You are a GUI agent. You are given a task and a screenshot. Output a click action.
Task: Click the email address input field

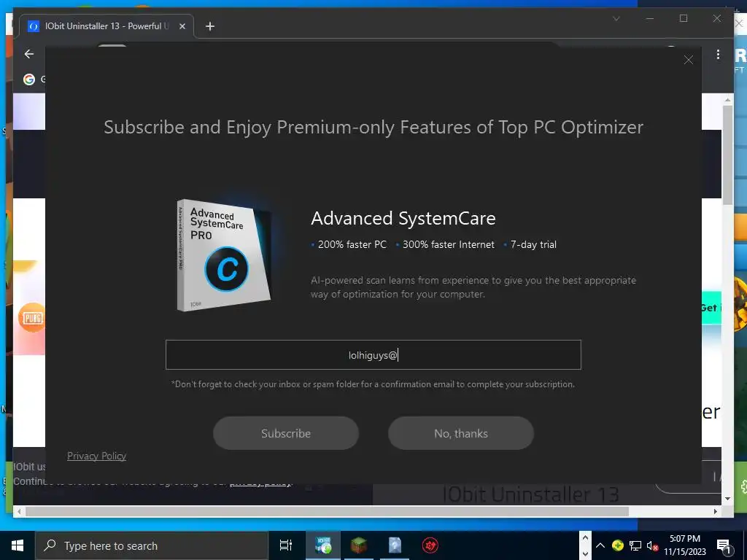[373, 355]
